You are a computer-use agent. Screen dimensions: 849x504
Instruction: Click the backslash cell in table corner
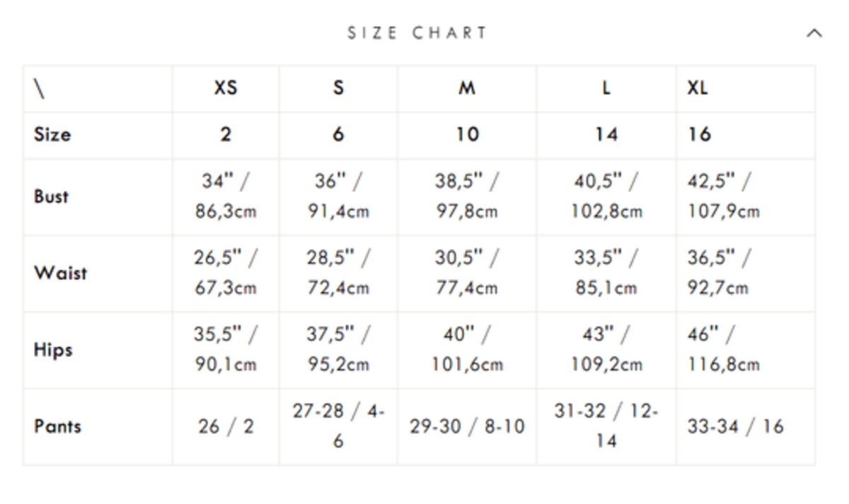click(40, 88)
